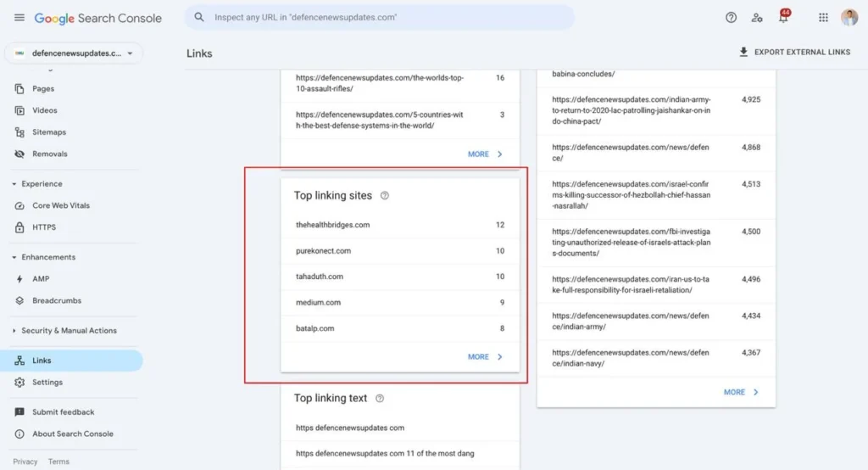Click the Breadcrumbs layers icon

tap(19, 300)
